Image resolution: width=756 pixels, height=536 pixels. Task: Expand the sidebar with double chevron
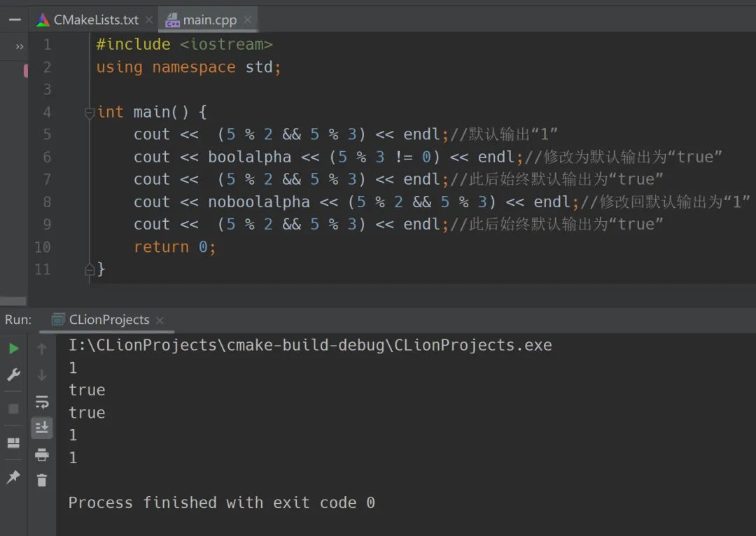pyautogui.click(x=20, y=47)
